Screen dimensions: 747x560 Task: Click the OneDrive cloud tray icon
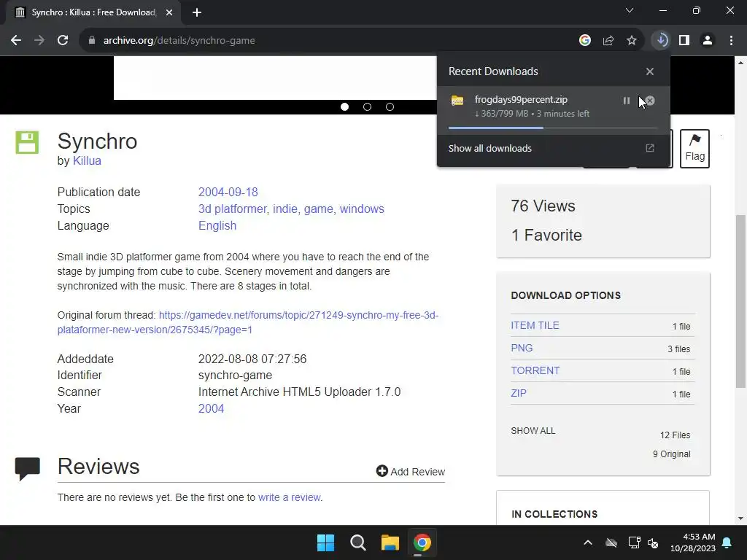pos(611,542)
